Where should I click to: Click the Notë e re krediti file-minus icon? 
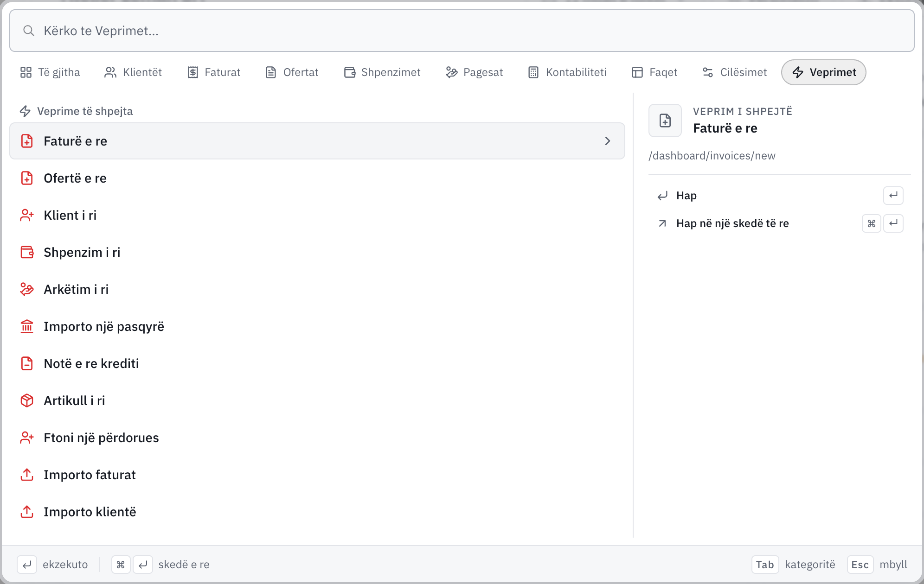pyautogui.click(x=27, y=363)
